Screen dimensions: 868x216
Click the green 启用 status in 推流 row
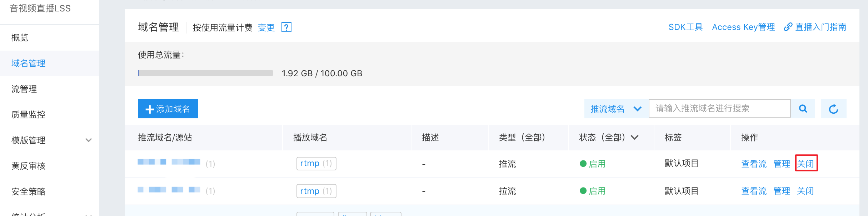593,164
